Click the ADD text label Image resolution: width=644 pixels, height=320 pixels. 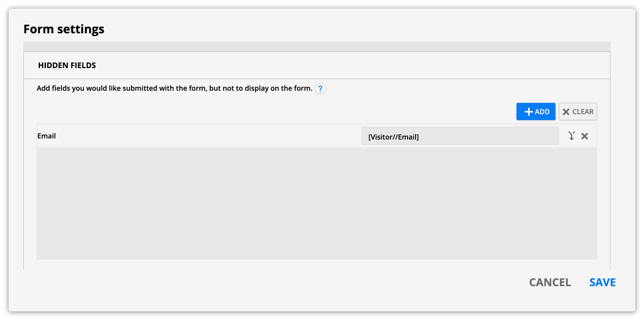click(x=542, y=112)
